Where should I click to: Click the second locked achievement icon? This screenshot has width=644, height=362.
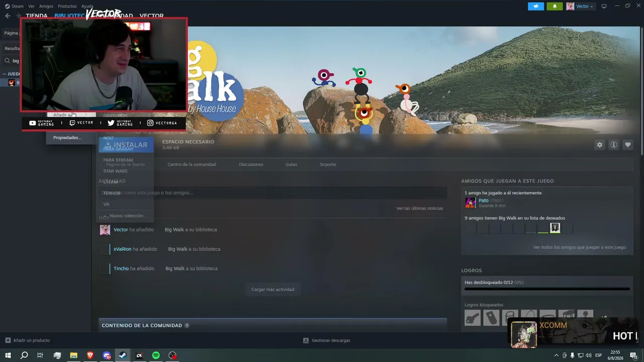coord(491,318)
